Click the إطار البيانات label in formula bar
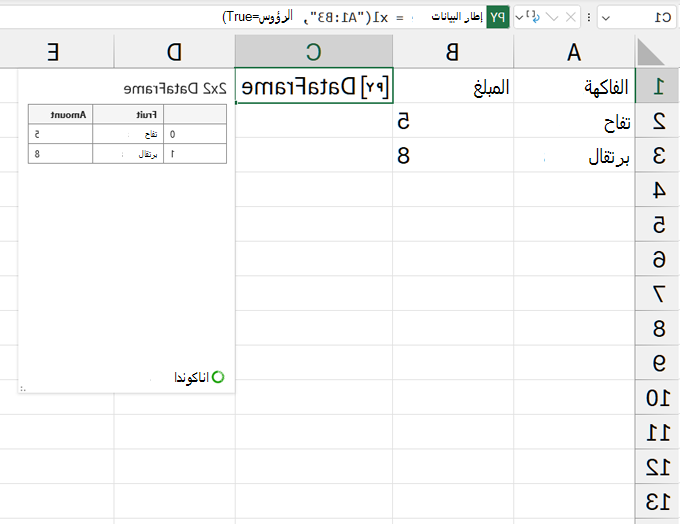The width and height of the screenshot is (680, 524). point(457,17)
